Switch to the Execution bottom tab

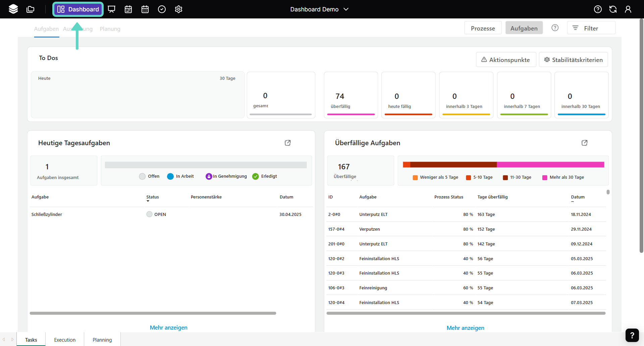point(65,340)
